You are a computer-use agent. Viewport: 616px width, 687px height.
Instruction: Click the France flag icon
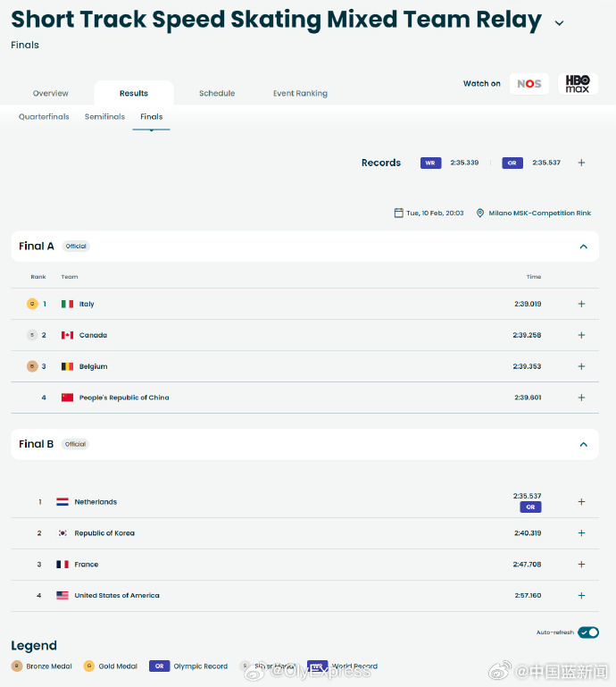pyautogui.click(x=62, y=565)
